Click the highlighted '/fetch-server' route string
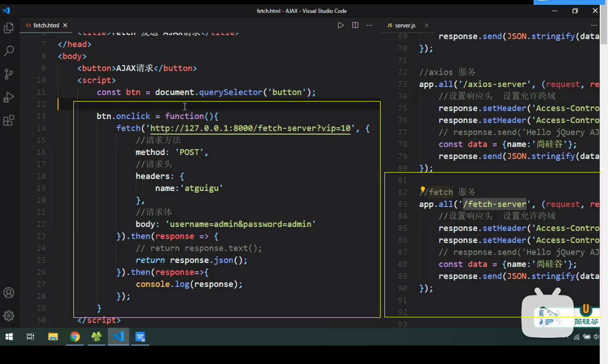The height and width of the screenshot is (364, 608). (496, 204)
